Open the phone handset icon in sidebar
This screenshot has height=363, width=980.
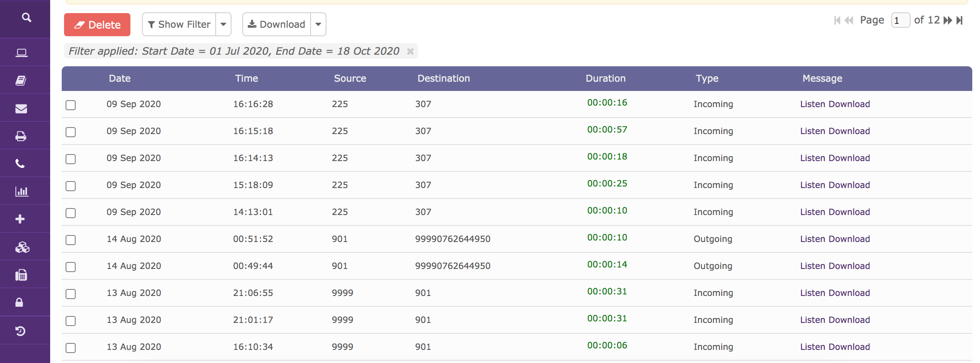(x=20, y=164)
